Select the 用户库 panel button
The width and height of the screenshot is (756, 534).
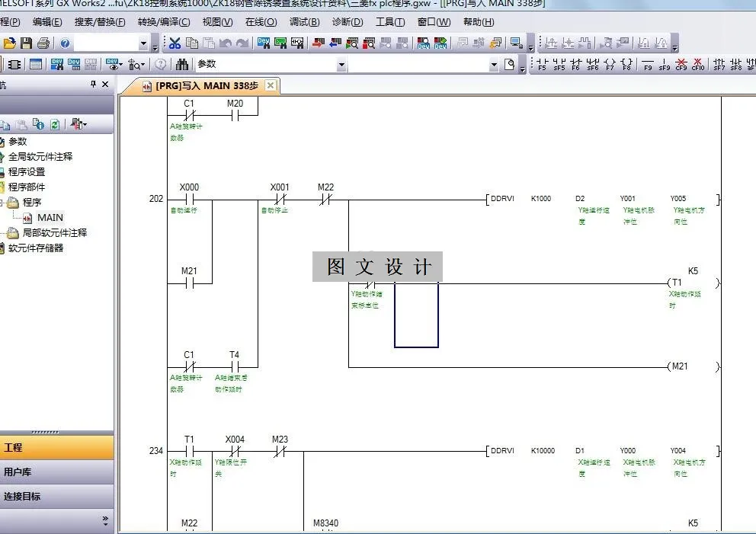coord(57,472)
